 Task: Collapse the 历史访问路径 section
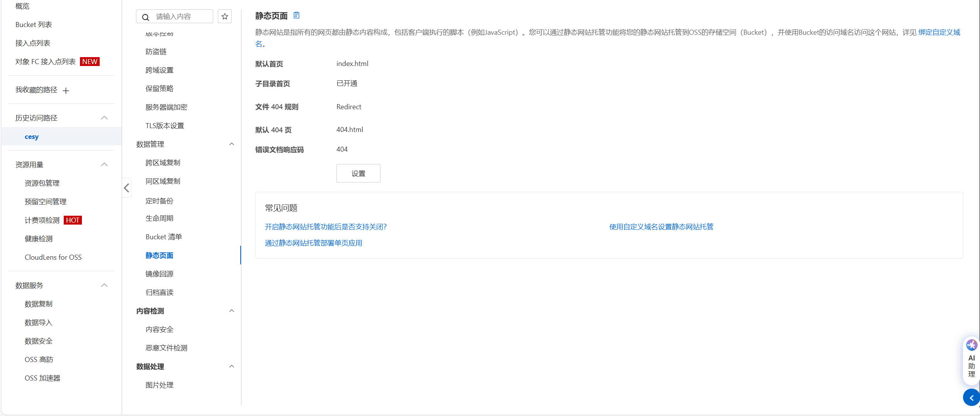(x=104, y=118)
